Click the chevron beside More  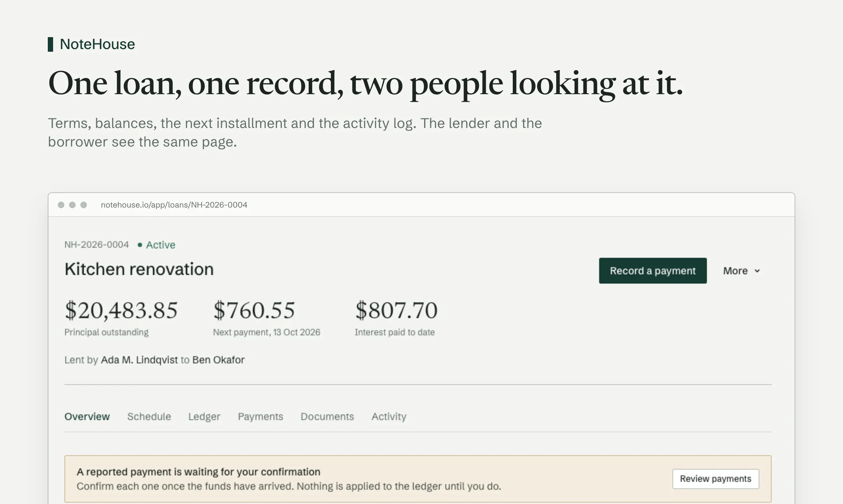point(757,271)
